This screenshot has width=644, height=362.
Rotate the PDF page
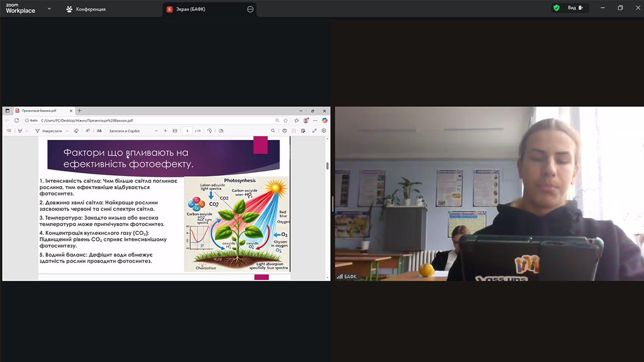point(209,131)
